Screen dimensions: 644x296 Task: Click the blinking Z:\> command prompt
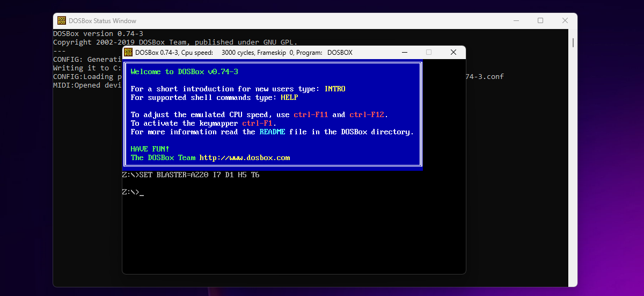pyautogui.click(x=133, y=192)
